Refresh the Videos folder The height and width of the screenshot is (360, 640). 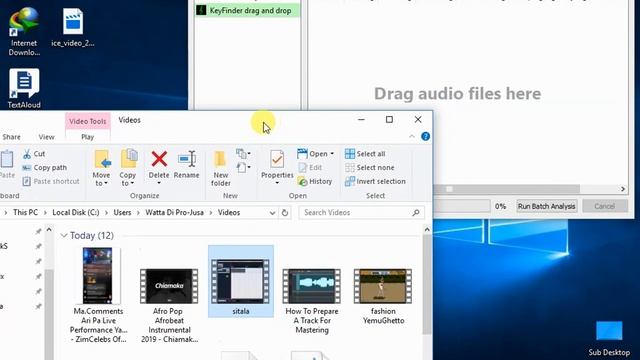[285, 213]
